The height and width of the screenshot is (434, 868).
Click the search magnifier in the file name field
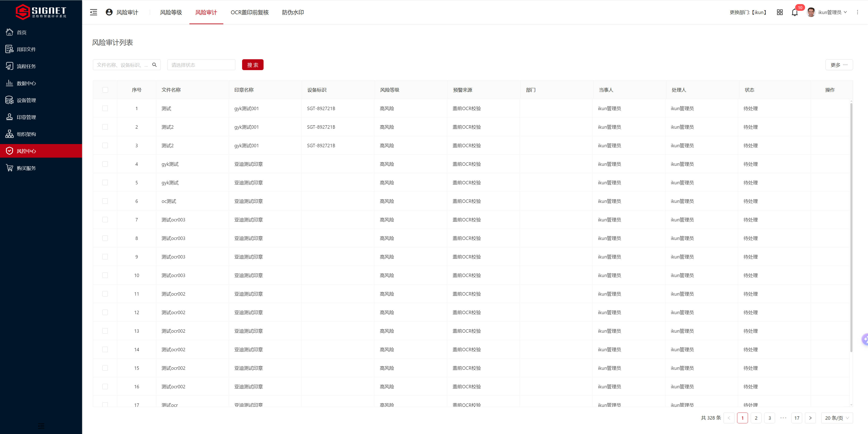coord(154,65)
